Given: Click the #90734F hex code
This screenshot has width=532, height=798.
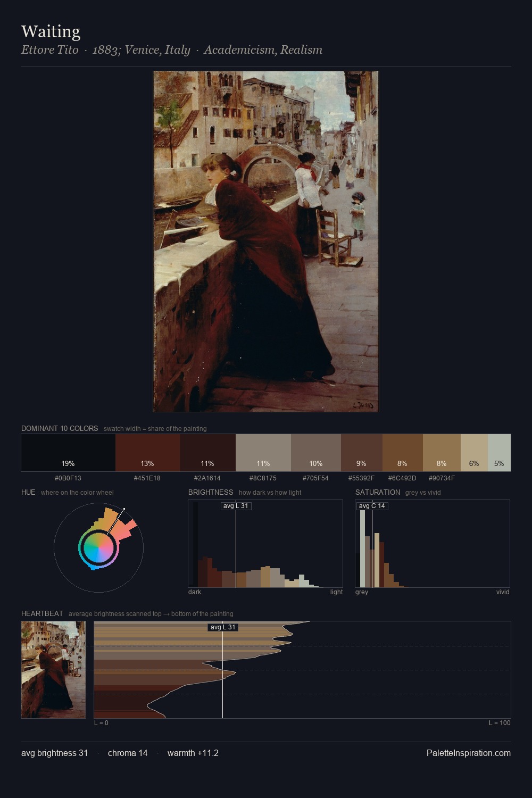Looking at the screenshot, I should pyautogui.click(x=442, y=478).
